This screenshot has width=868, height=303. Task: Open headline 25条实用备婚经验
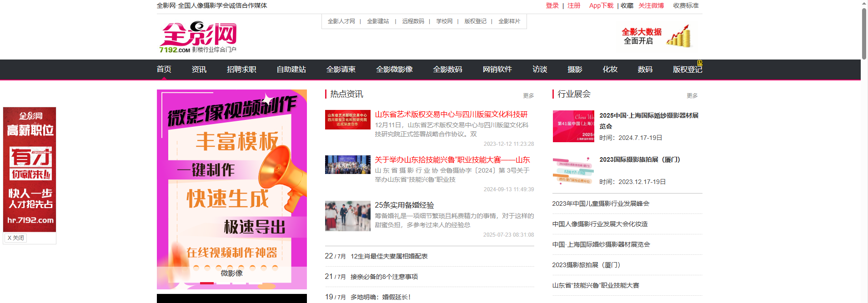pos(404,205)
